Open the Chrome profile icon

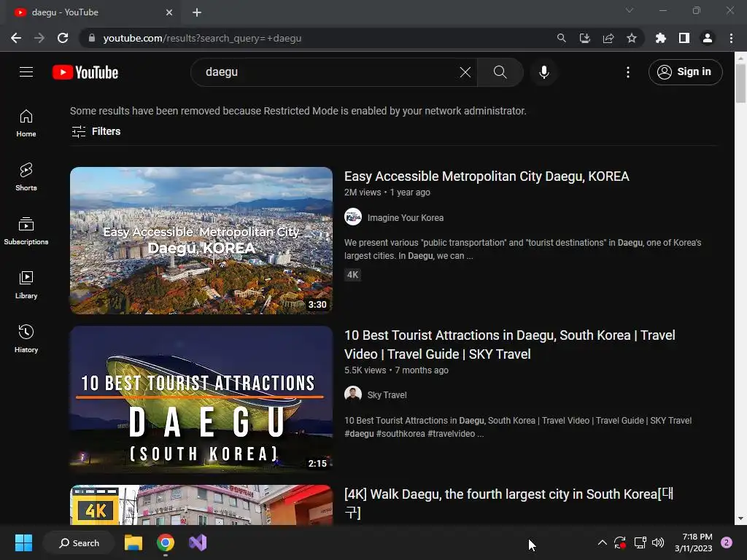(x=707, y=38)
